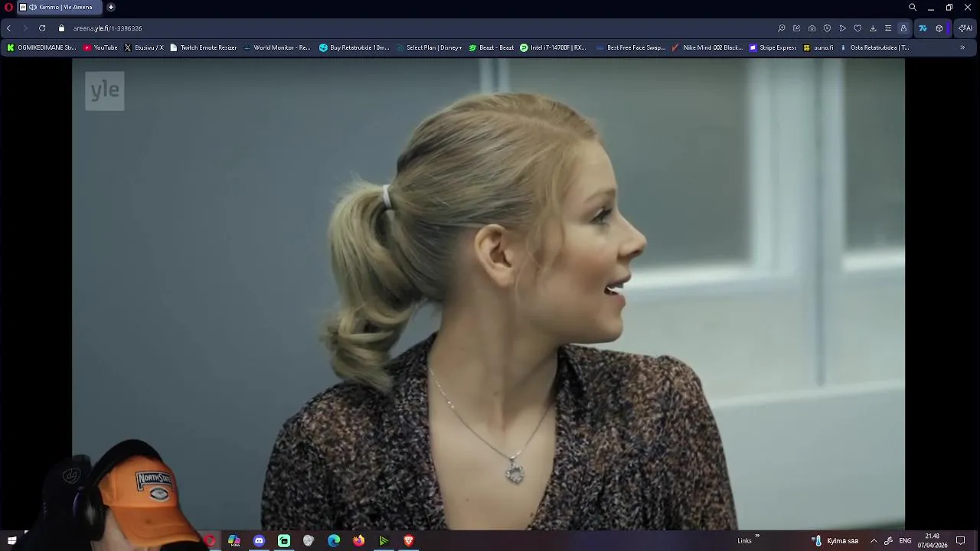980x551 pixels.
Task: Go back to previous page
Action: (x=8, y=28)
